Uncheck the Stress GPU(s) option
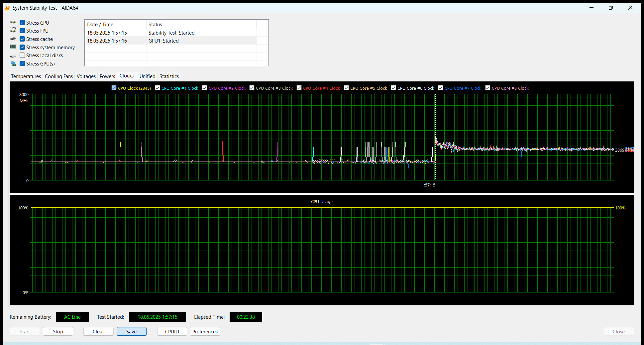The width and height of the screenshot is (644, 345). click(22, 63)
